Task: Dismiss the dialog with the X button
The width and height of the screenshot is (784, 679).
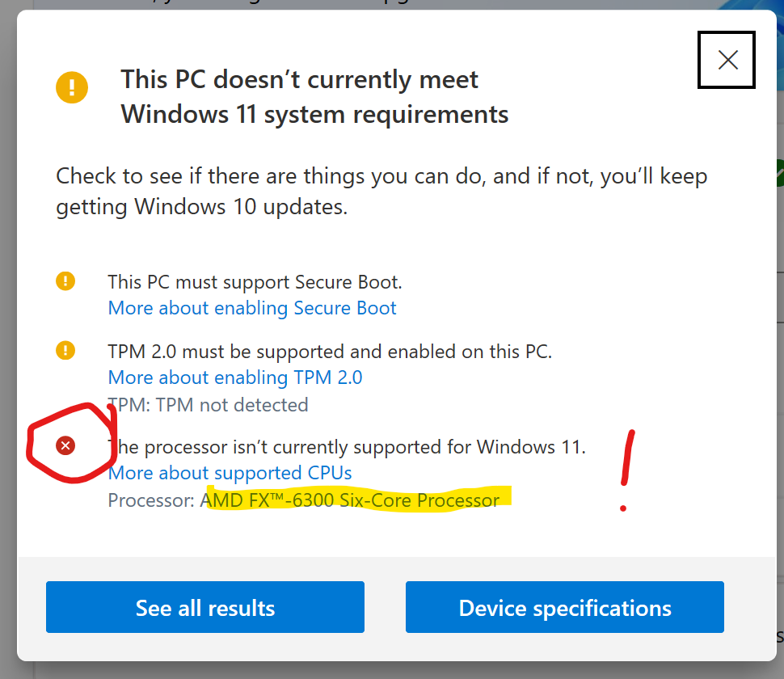Action: (726, 60)
